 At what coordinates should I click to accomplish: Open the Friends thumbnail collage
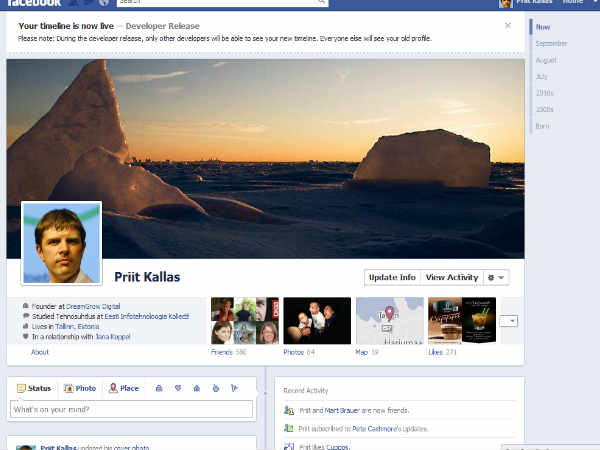click(245, 321)
